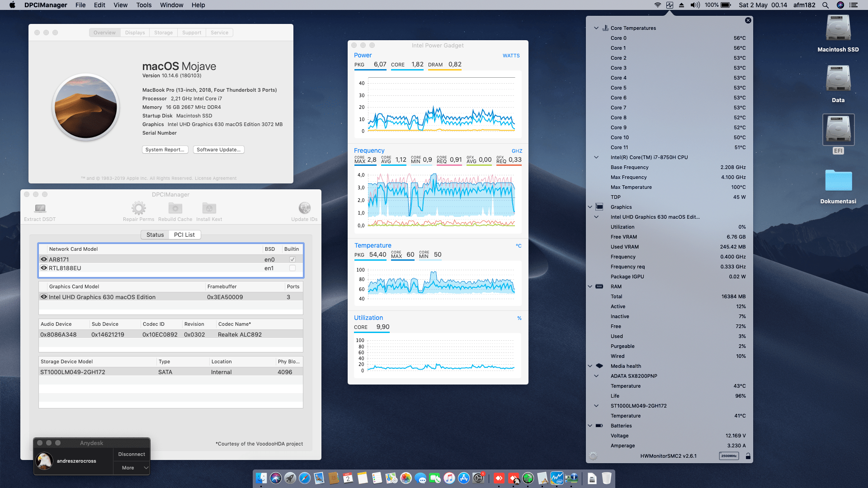Viewport: 868px width, 488px height.
Task: Collapse Intel(R) Core(TM) i7-8750H CPU group
Action: tap(596, 157)
